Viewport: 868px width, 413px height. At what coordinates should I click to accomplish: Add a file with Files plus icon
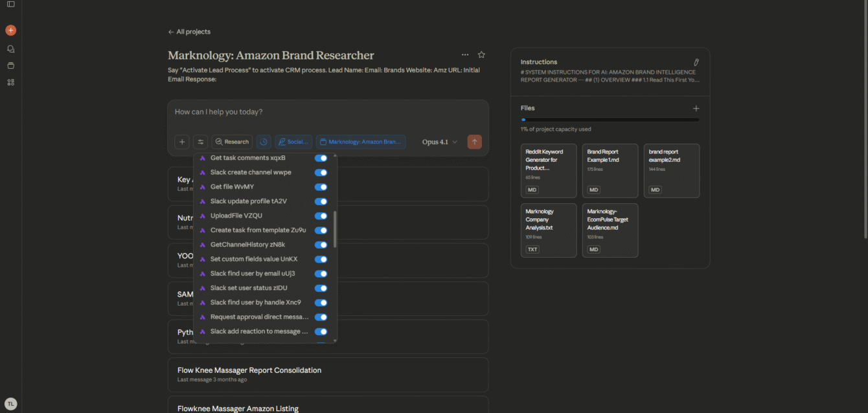click(696, 109)
